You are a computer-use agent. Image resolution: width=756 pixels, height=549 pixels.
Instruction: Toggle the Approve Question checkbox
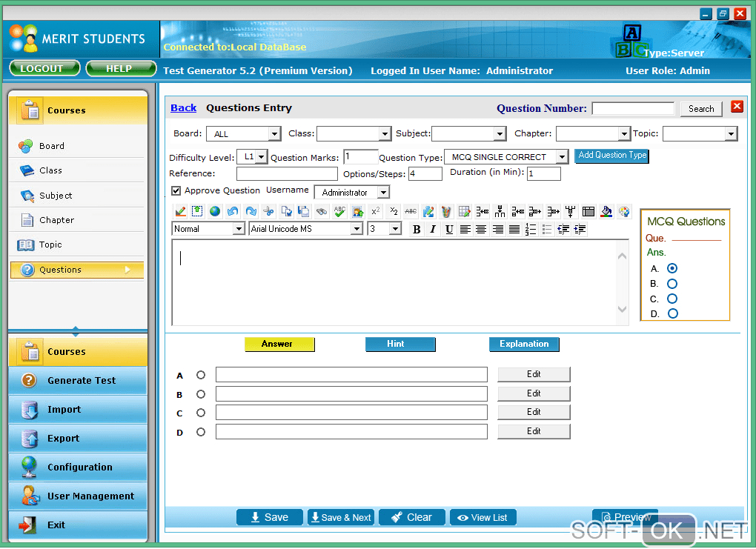click(176, 191)
